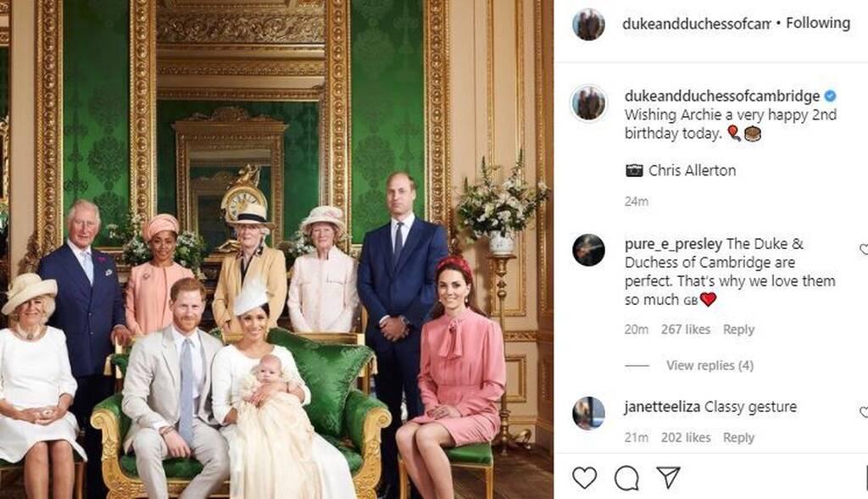Reply to pure_e_presley's comment
This screenshot has width=868, height=499.
pyautogui.click(x=738, y=330)
